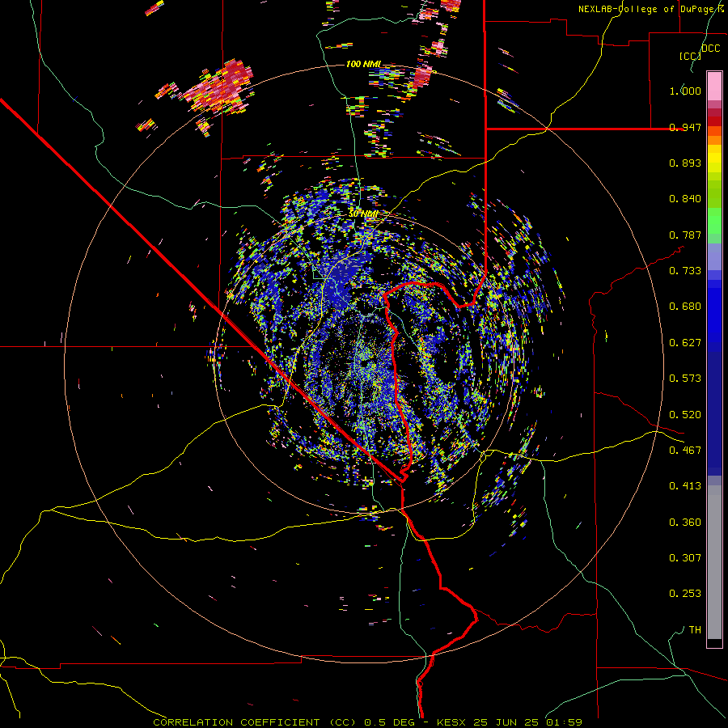The image size is (728, 728).
Task: Select the 0.787 legend value
Action: click(x=685, y=235)
